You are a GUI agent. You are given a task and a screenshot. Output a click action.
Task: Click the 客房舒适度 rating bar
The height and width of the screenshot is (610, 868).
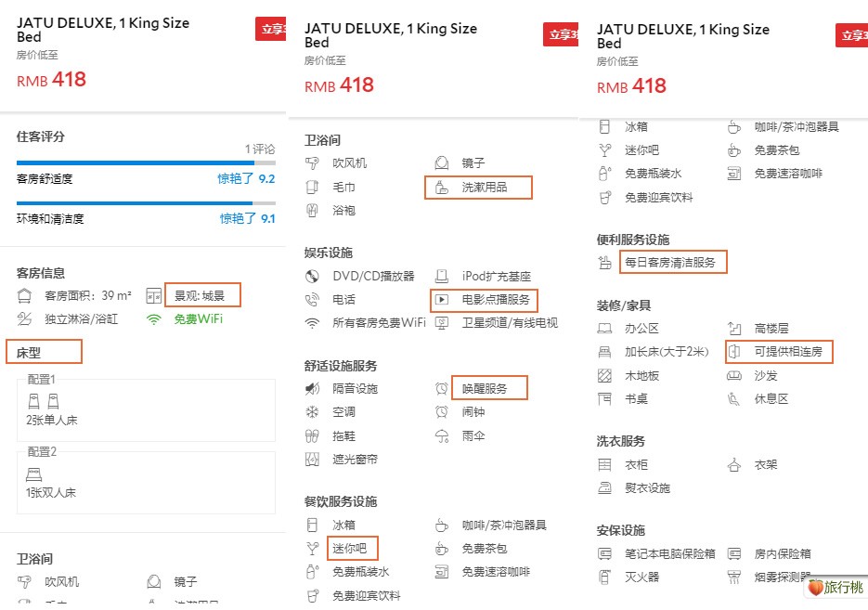tap(146, 162)
